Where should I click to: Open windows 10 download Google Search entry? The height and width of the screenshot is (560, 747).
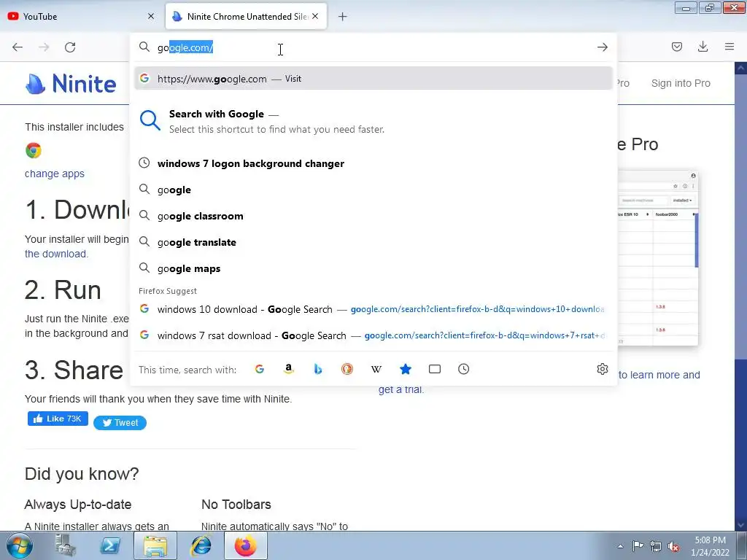(x=373, y=309)
